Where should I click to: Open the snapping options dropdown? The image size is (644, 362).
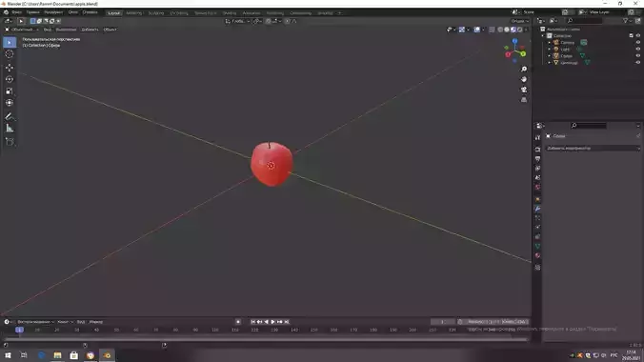[x=276, y=21]
